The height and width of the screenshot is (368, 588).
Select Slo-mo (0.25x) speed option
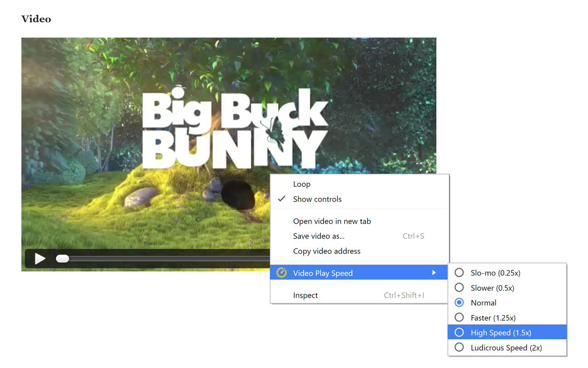pyautogui.click(x=507, y=273)
